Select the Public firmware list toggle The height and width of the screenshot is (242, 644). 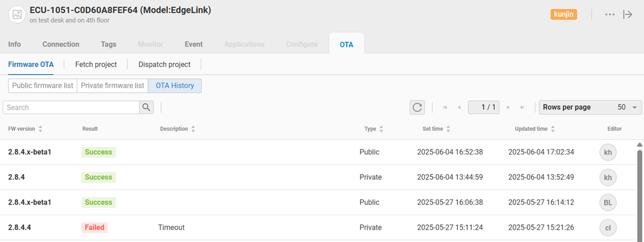click(42, 86)
